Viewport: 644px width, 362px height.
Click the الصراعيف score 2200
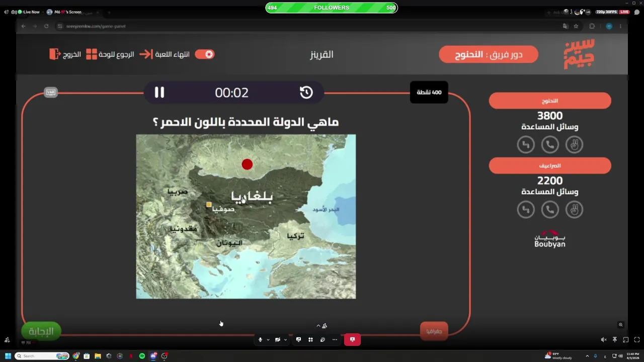pos(550,181)
